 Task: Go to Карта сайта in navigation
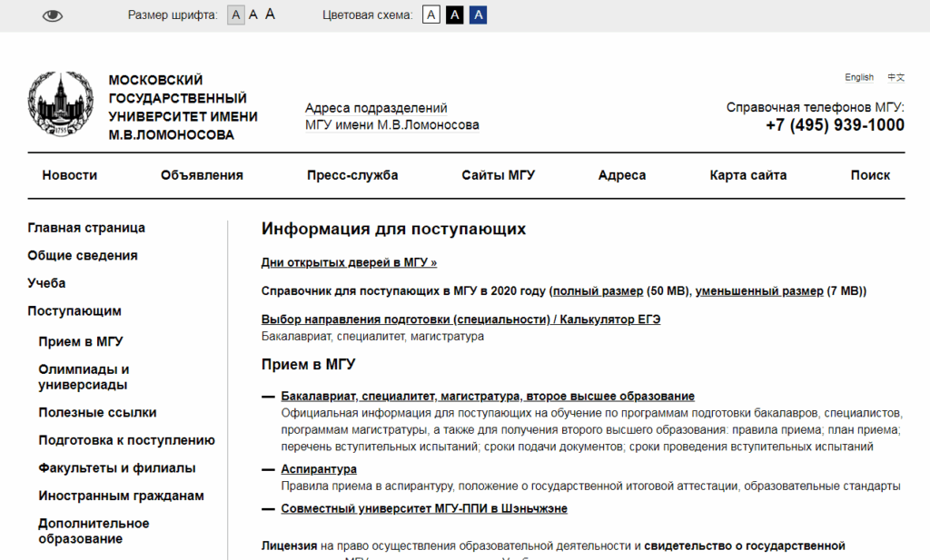747,175
